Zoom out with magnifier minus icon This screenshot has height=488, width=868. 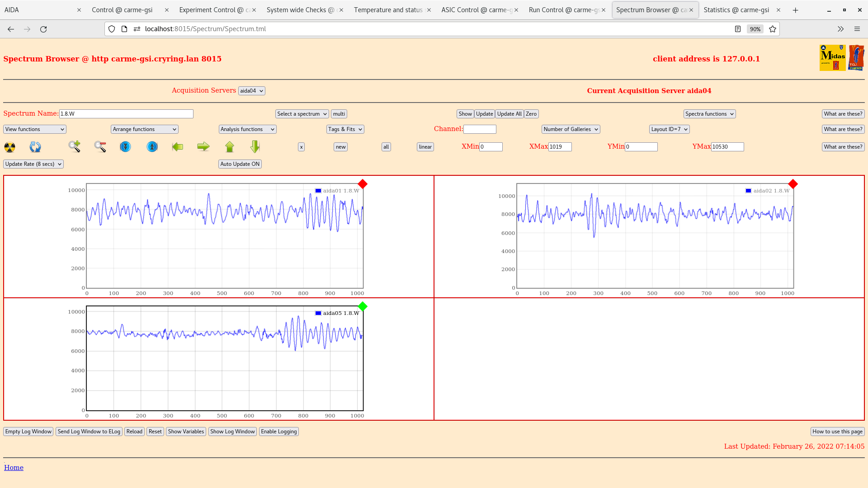tap(100, 146)
